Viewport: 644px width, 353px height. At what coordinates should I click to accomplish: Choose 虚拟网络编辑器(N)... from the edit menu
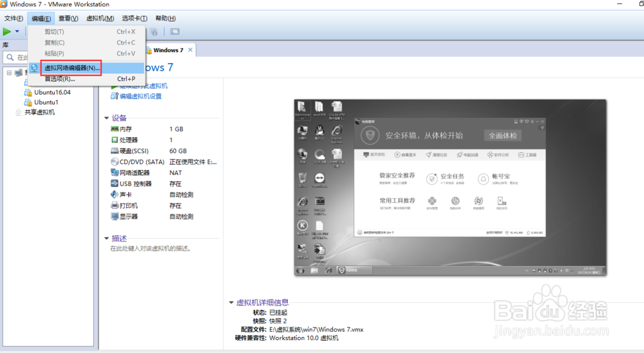87,68
